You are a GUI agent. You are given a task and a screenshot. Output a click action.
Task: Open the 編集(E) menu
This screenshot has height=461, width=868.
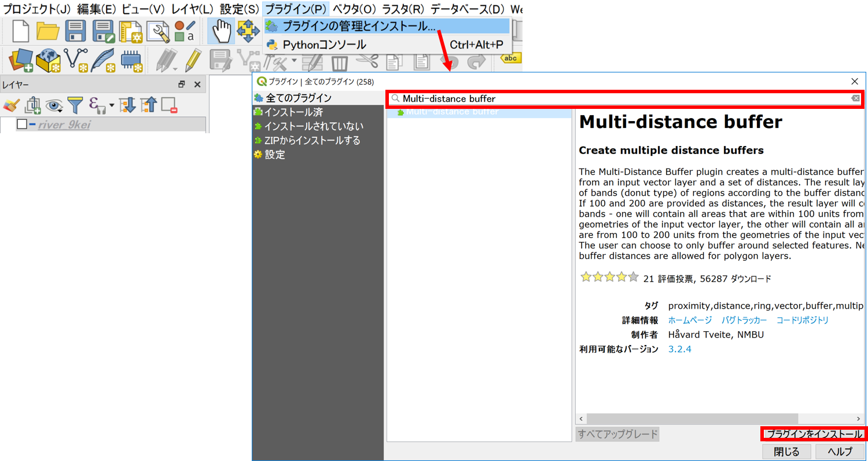coord(97,9)
